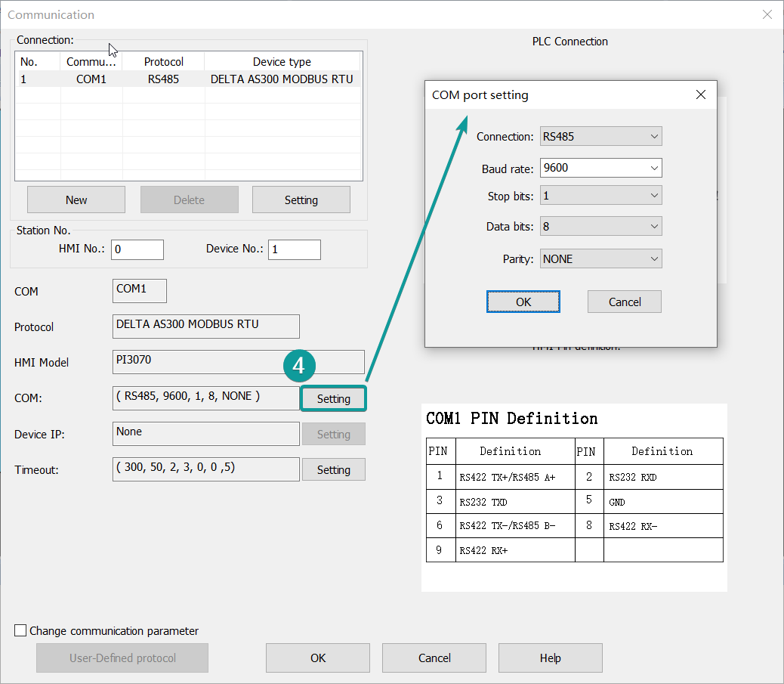This screenshot has height=684, width=784.
Task: Click the HMI No. input field
Action: [137, 249]
